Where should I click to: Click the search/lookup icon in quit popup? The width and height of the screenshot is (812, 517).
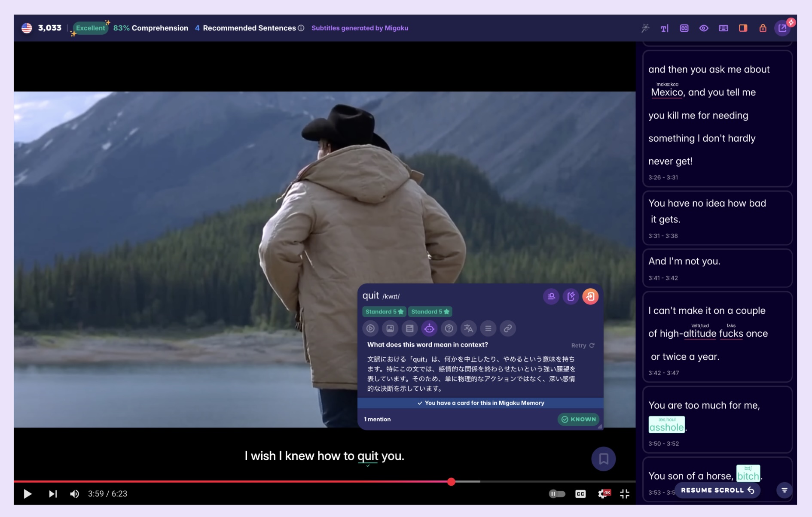[551, 296]
